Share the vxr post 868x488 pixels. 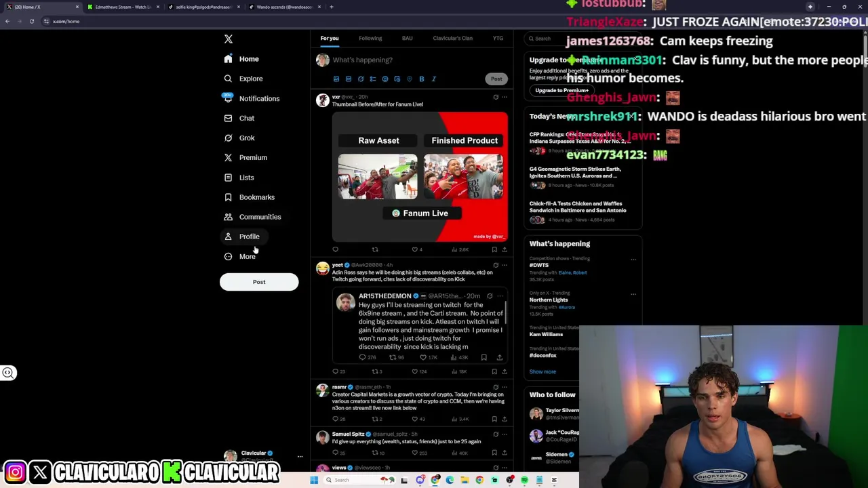tap(505, 249)
